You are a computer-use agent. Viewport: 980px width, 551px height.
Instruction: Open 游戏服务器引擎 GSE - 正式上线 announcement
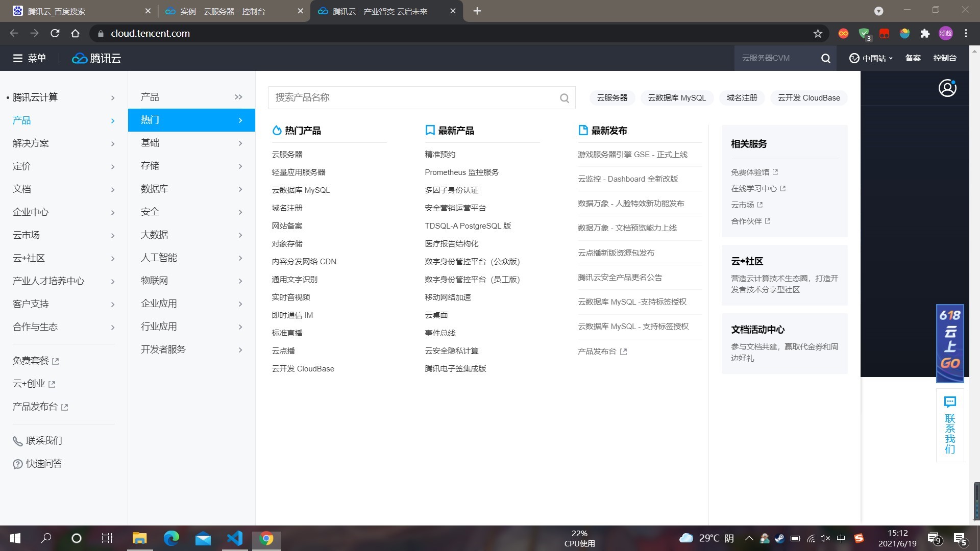point(632,155)
